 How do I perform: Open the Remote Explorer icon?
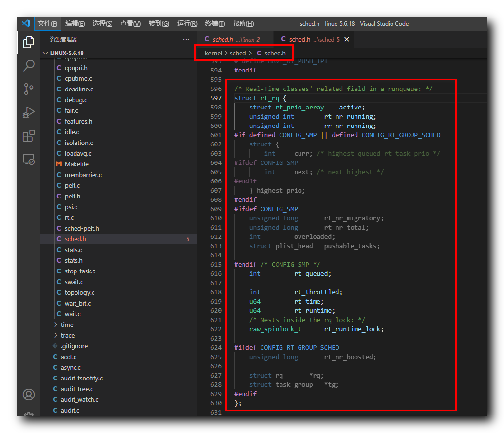coord(29,159)
